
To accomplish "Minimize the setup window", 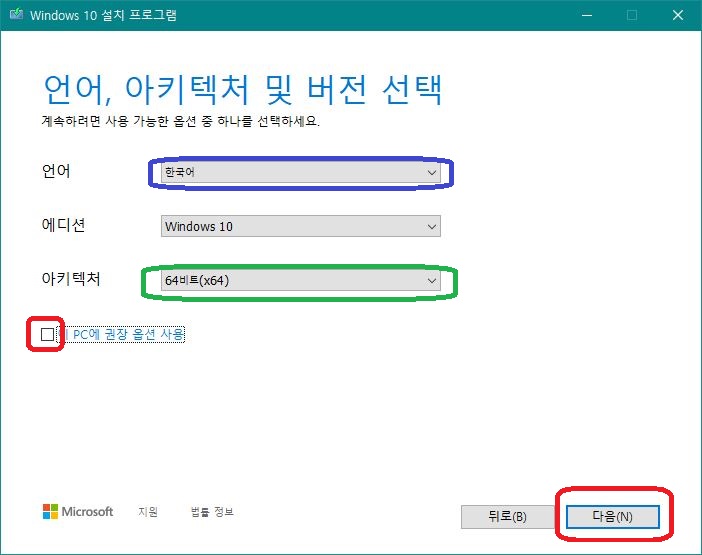I will coord(587,15).
